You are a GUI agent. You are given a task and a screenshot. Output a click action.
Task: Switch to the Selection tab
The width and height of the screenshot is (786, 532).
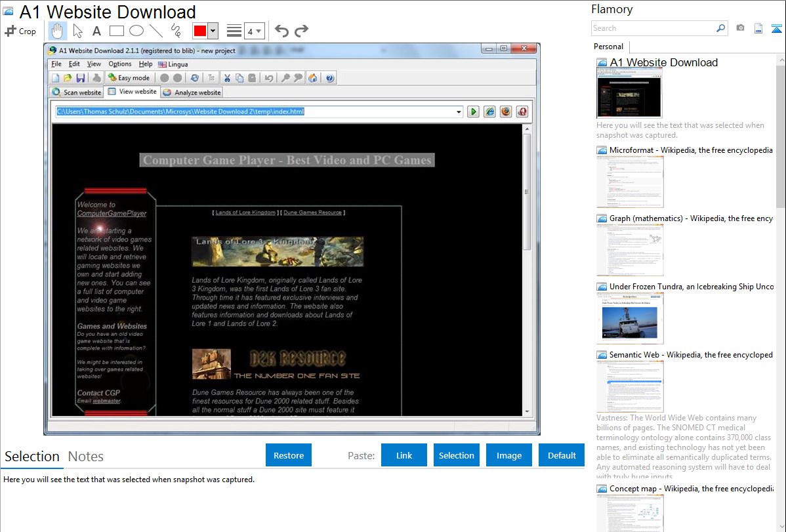[x=32, y=457]
